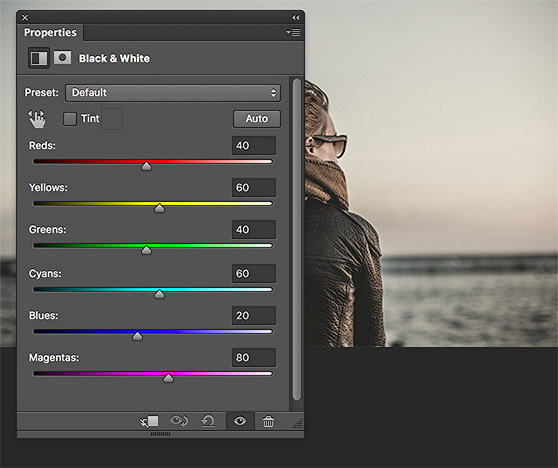The image size is (558, 468).
Task: Click the Black & White title text
Action: click(114, 58)
